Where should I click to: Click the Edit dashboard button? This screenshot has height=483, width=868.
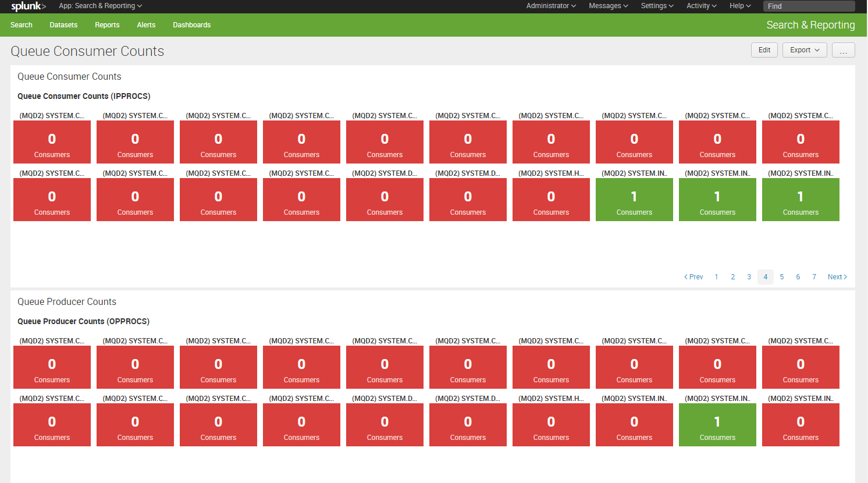coord(764,50)
